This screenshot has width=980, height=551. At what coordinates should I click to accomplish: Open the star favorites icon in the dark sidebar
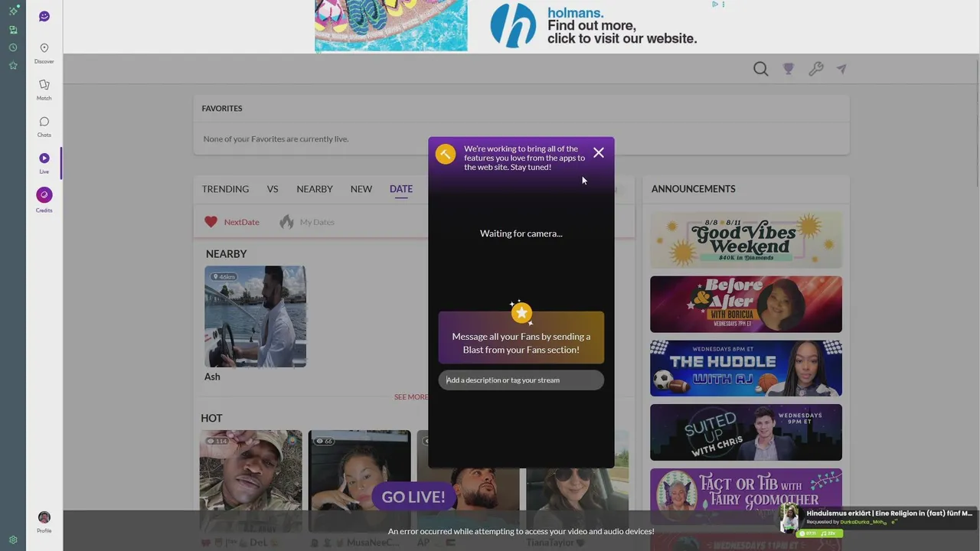click(13, 66)
